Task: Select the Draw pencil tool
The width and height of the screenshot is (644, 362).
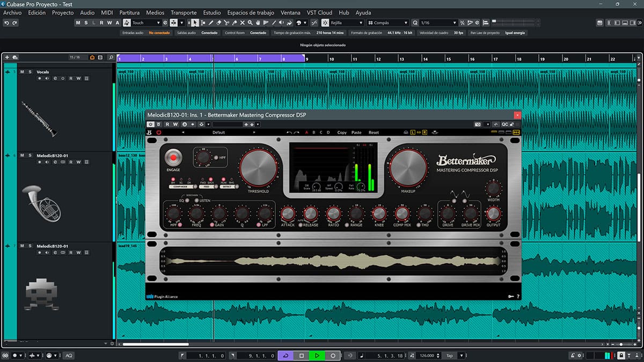Action: click(211, 23)
